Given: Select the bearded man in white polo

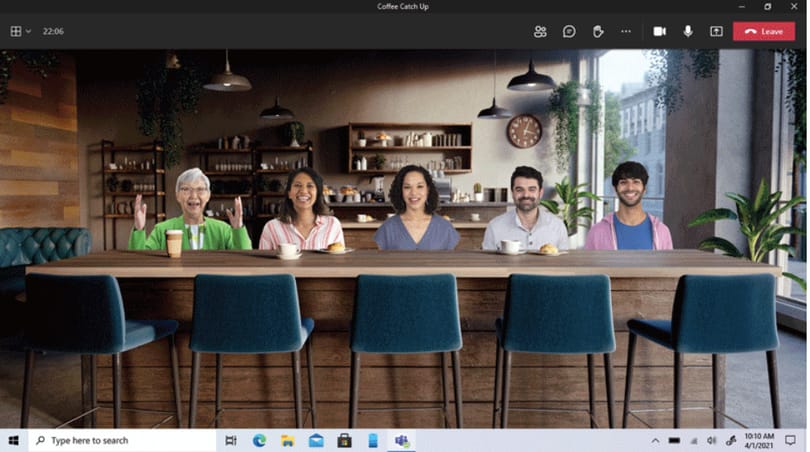Looking at the screenshot, I should [x=526, y=209].
